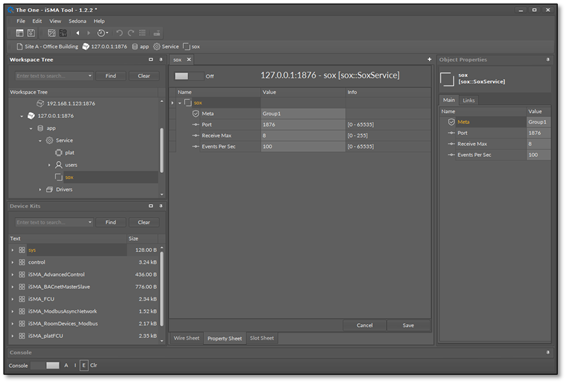Select the dark wire sheet theme icon
566x383 pixels.
pos(63,33)
